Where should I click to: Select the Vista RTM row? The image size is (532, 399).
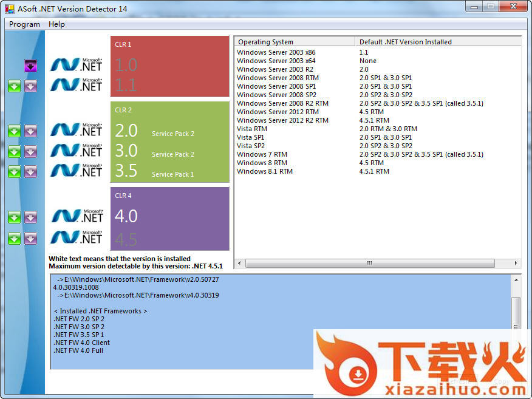pos(378,129)
